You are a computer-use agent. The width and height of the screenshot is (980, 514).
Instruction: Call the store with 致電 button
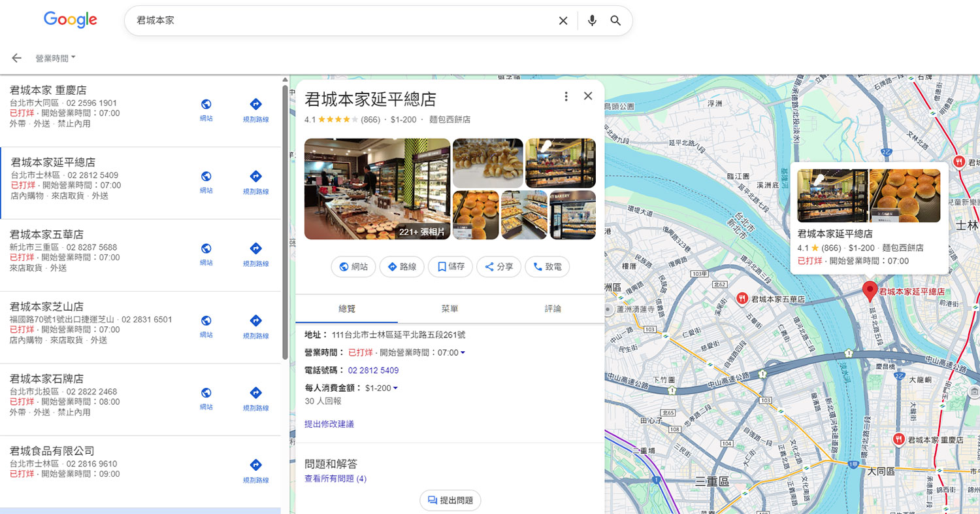pyautogui.click(x=547, y=267)
